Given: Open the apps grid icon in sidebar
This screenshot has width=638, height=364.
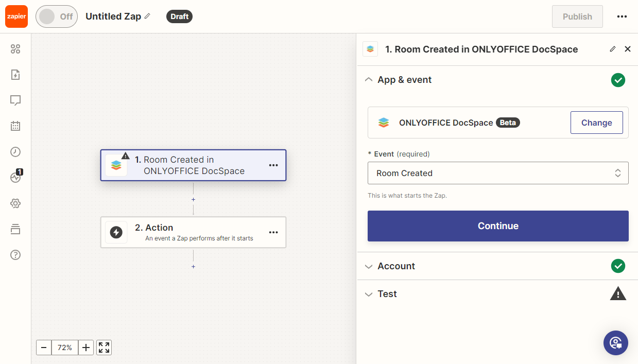Looking at the screenshot, I should coord(15,49).
